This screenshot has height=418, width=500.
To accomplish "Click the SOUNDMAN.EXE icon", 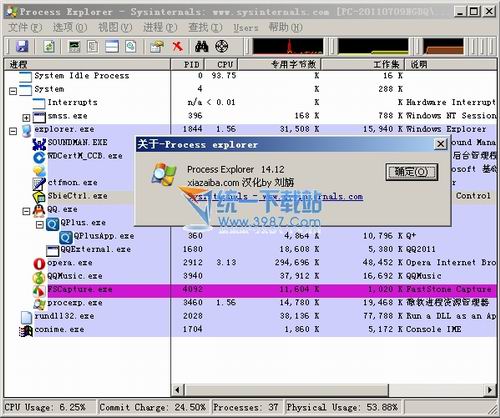I will point(39,144).
